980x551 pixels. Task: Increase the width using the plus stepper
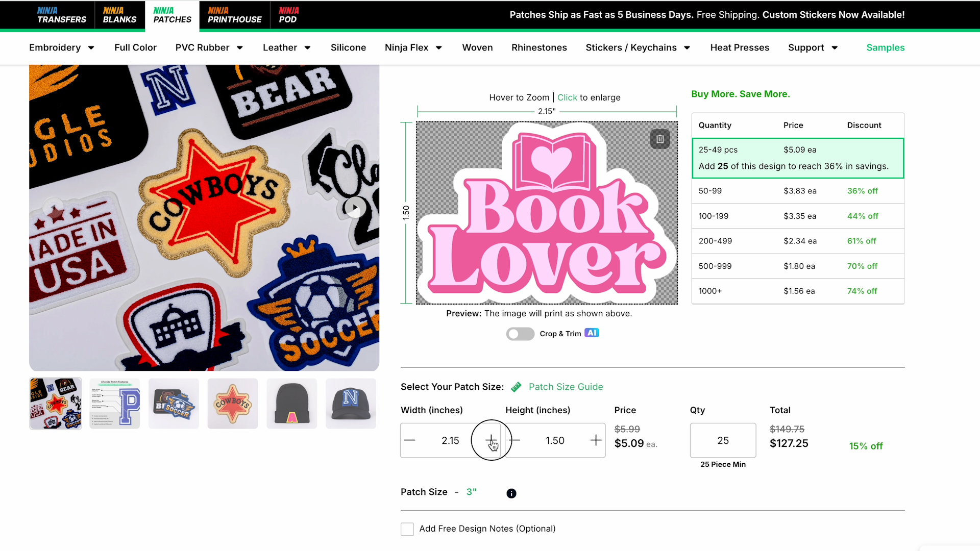[x=491, y=440]
